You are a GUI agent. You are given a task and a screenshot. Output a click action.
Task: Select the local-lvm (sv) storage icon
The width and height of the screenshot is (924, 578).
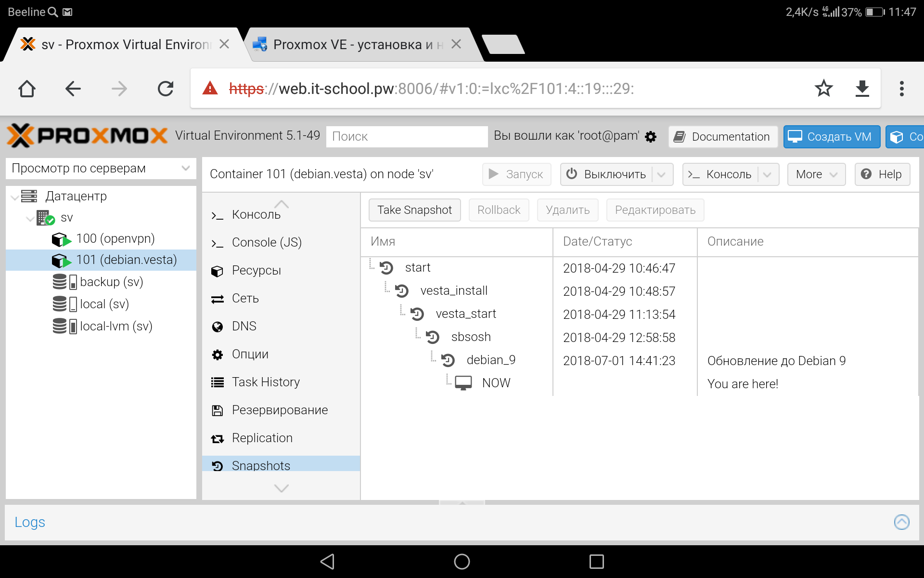pos(64,326)
